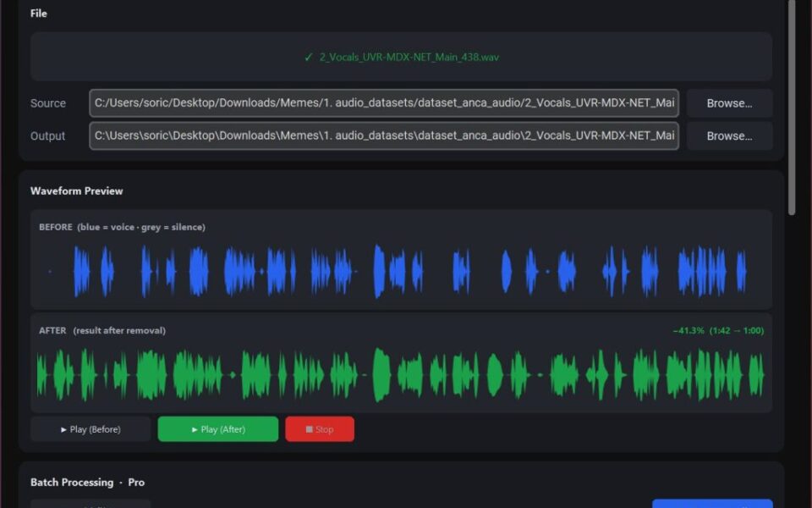Browse for an Output file location
The image size is (812, 508).
(729, 135)
